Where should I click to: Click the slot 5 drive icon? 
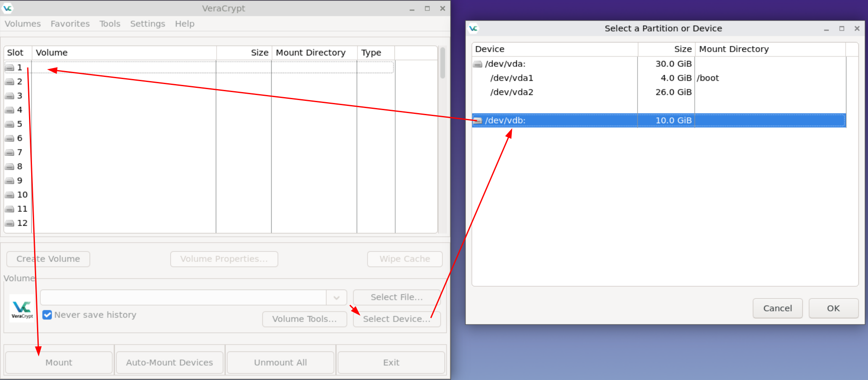point(10,124)
